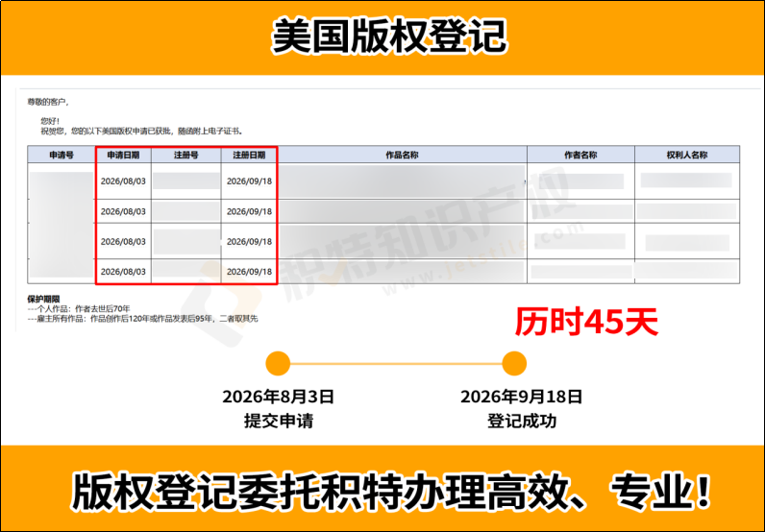Click the 登记成功 timeline label
This screenshot has width=765, height=532.
click(522, 421)
